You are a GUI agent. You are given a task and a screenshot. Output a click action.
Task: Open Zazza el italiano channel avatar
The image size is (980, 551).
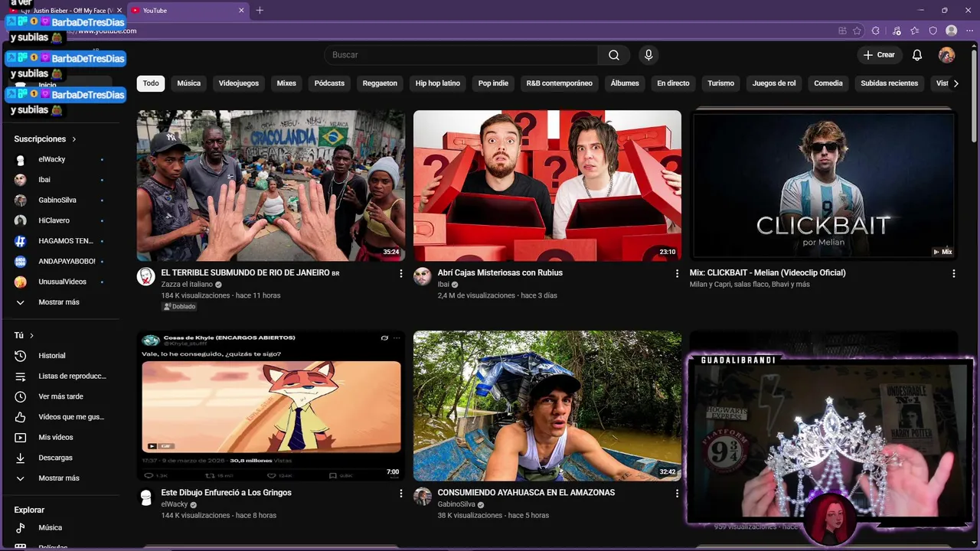[x=145, y=276]
